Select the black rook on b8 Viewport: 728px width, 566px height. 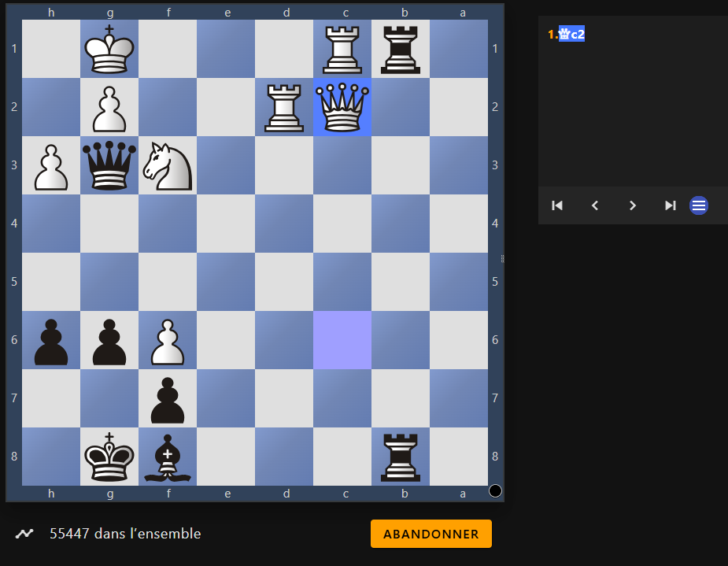click(x=401, y=457)
